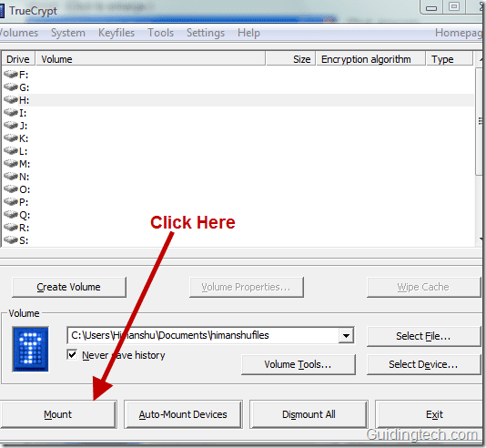Click the L: drive icon
Screen dimensions: 486x448
11,151
